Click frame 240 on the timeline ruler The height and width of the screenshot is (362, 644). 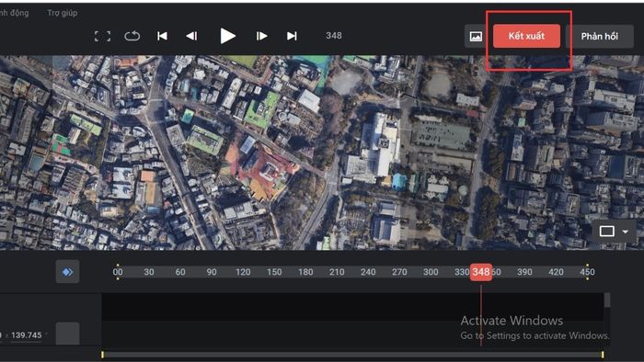368,272
